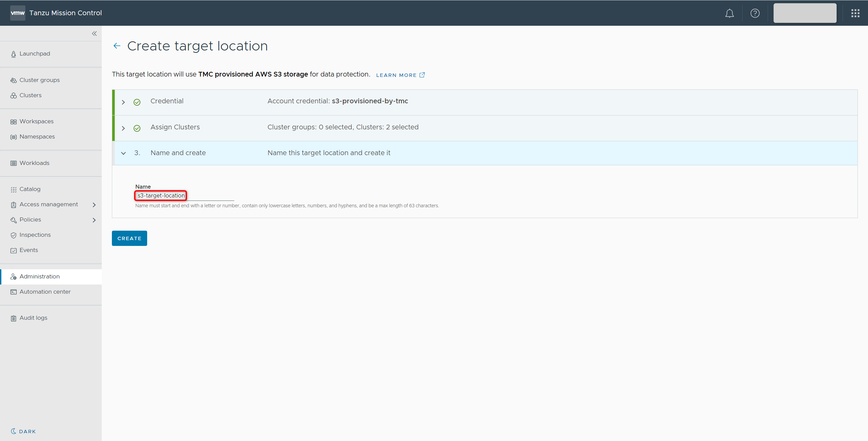868x441 pixels.
Task: Expand Policies submenu arrow
Action: point(94,220)
